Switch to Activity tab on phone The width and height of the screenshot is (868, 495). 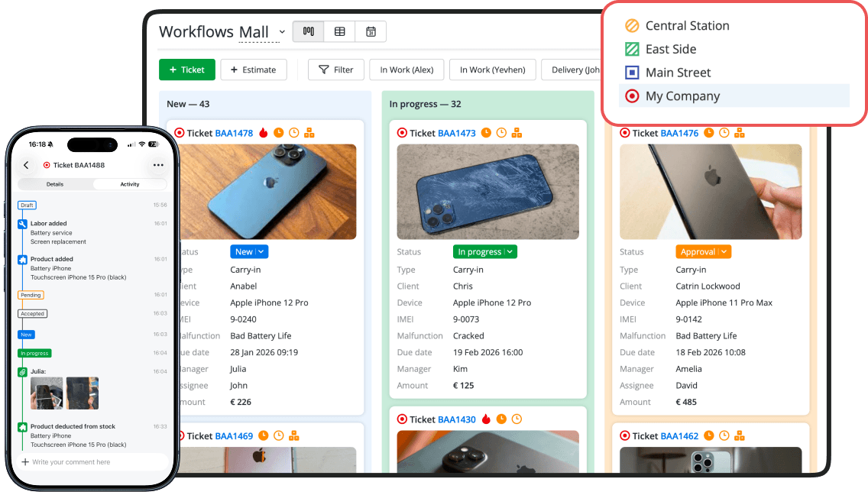[x=130, y=184]
